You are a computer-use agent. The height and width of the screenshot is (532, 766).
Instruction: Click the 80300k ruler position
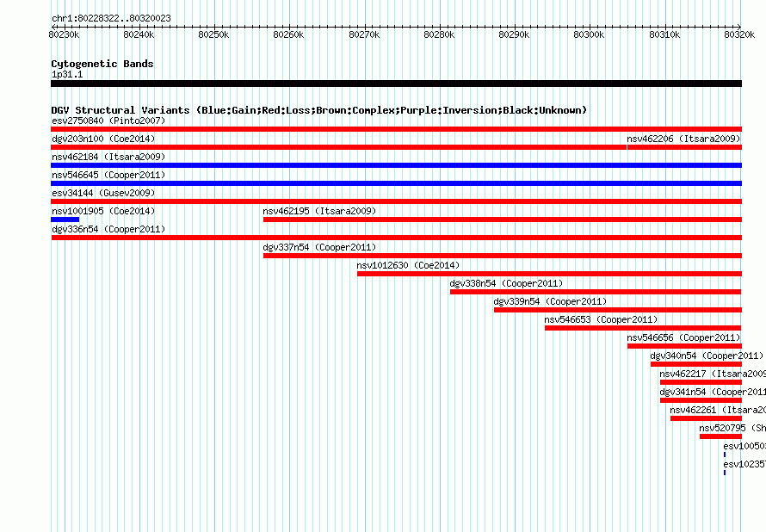tap(589, 34)
